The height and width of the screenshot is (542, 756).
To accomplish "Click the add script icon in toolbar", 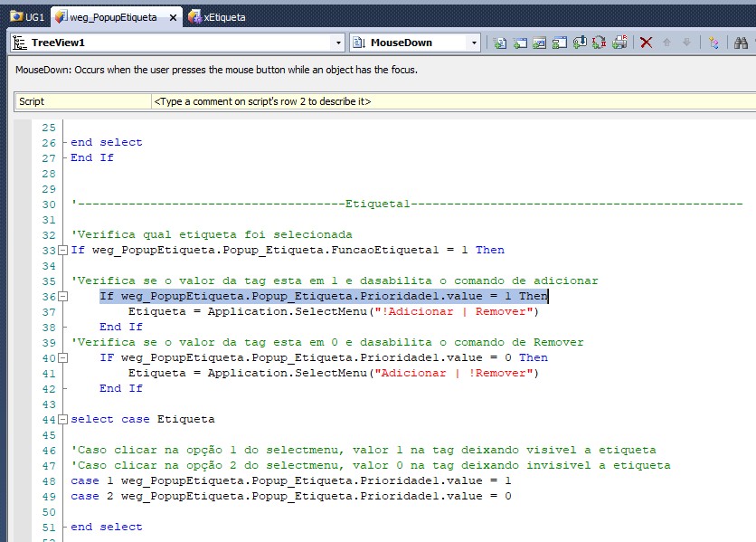I will [500, 43].
